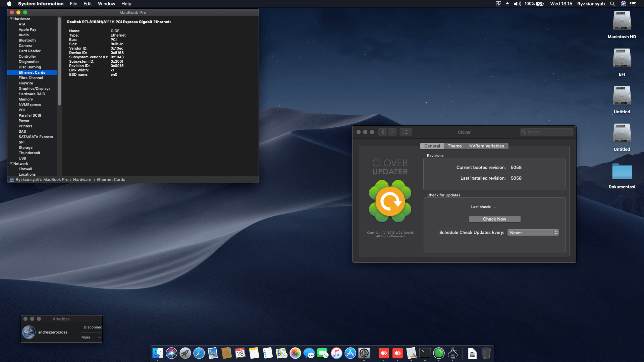
Task: Open Reminders list icon in Dock
Action: tap(268, 353)
